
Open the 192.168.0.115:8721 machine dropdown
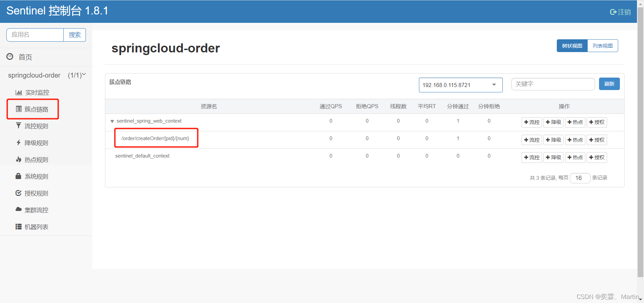point(461,85)
